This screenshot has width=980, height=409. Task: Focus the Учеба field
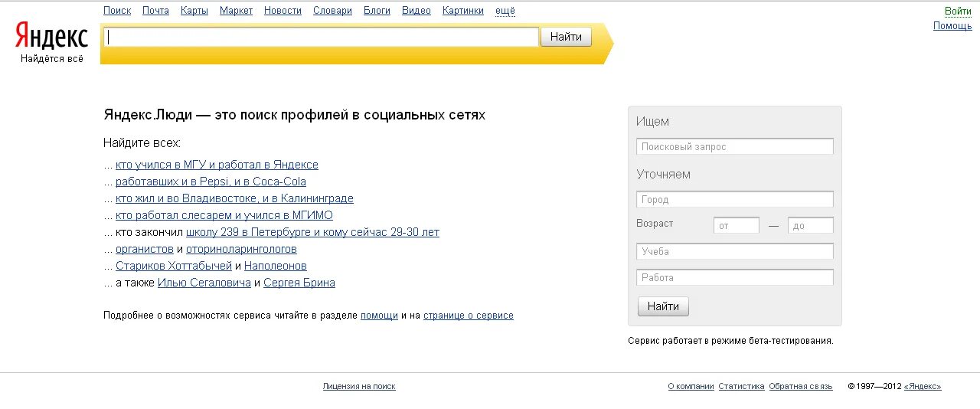735,251
